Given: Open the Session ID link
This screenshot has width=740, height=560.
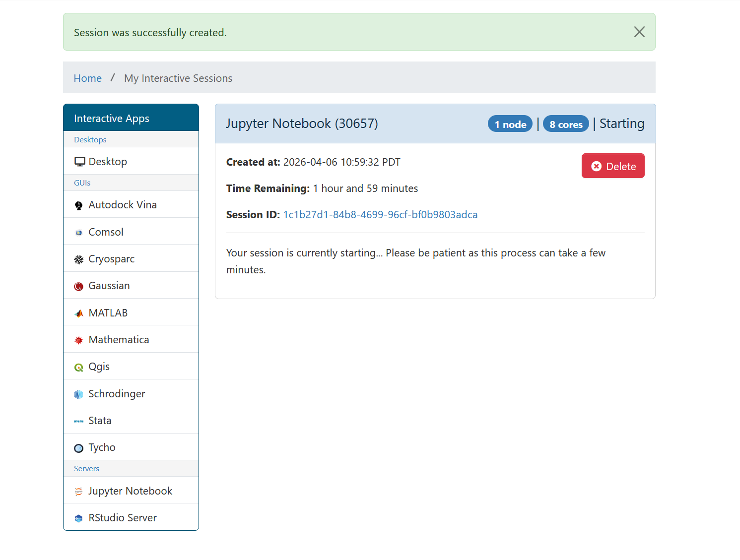Looking at the screenshot, I should pos(380,215).
